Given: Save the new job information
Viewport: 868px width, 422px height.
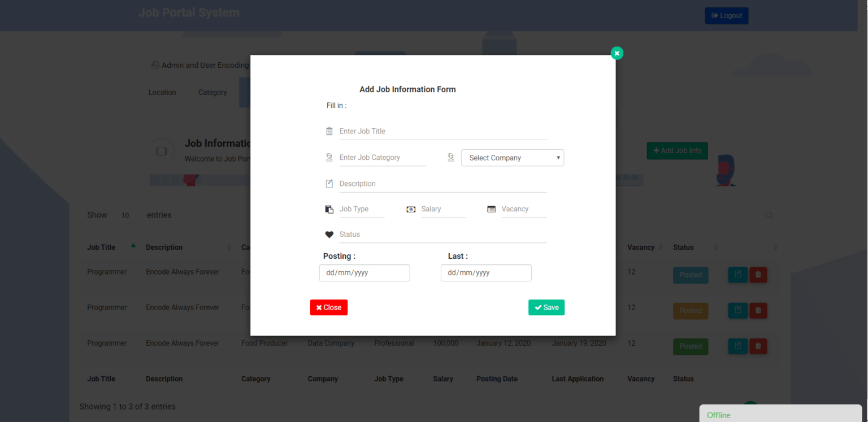Looking at the screenshot, I should (x=546, y=307).
